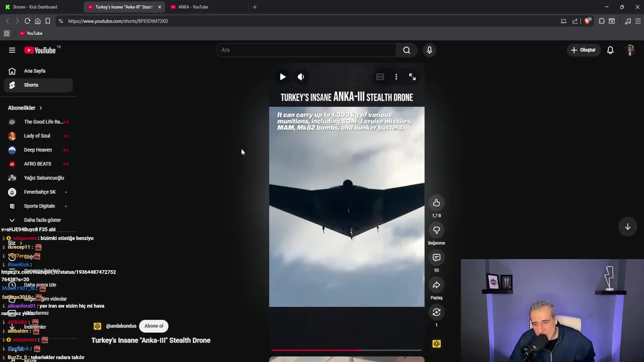Open the Fenerbahçe SK subscription
The width and height of the screenshot is (644, 362).
[x=38, y=192]
